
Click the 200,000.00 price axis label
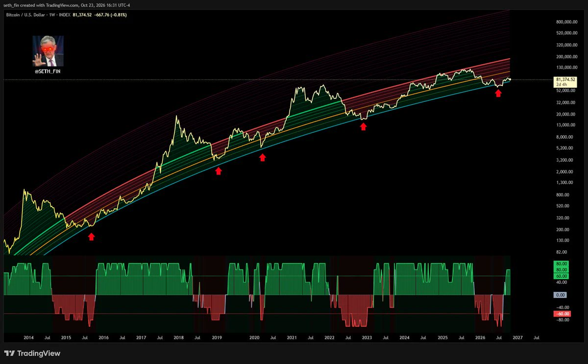[x=566, y=56]
